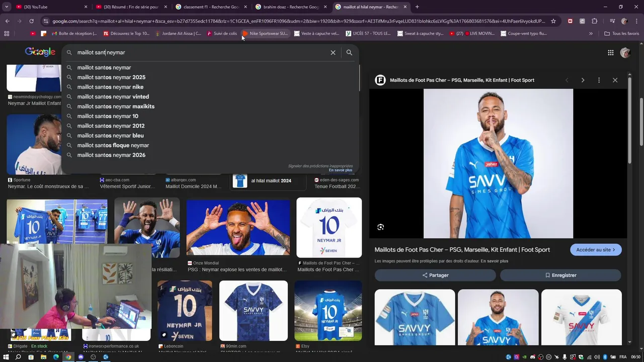Show previous image in preview panel
This screenshot has height=362, width=644.
point(567,80)
